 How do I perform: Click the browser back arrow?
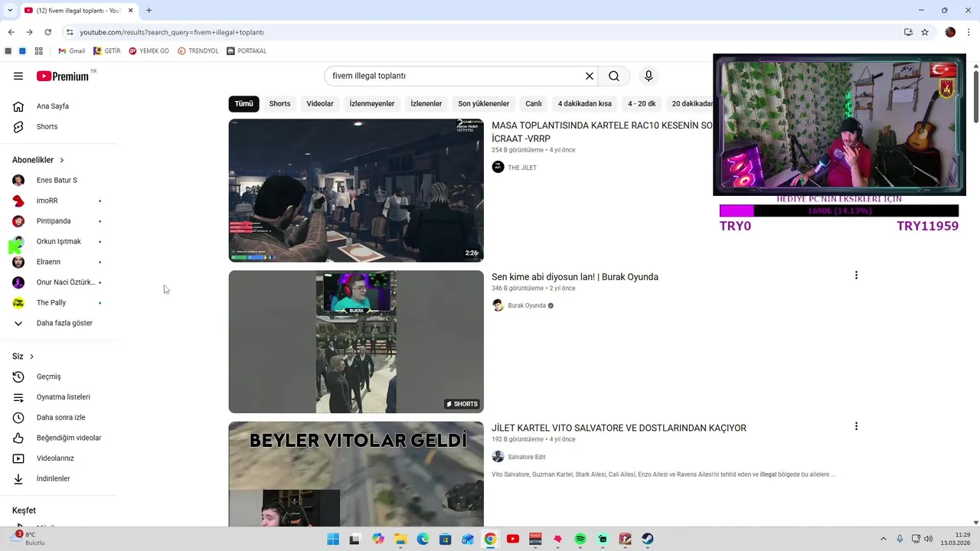click(11, 32)
